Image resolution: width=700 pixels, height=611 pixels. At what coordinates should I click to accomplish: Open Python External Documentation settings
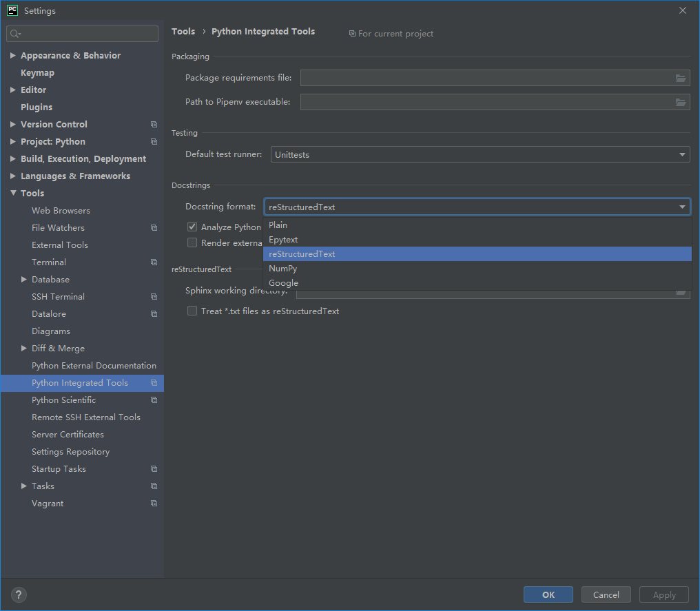click(x=94, y=366)
